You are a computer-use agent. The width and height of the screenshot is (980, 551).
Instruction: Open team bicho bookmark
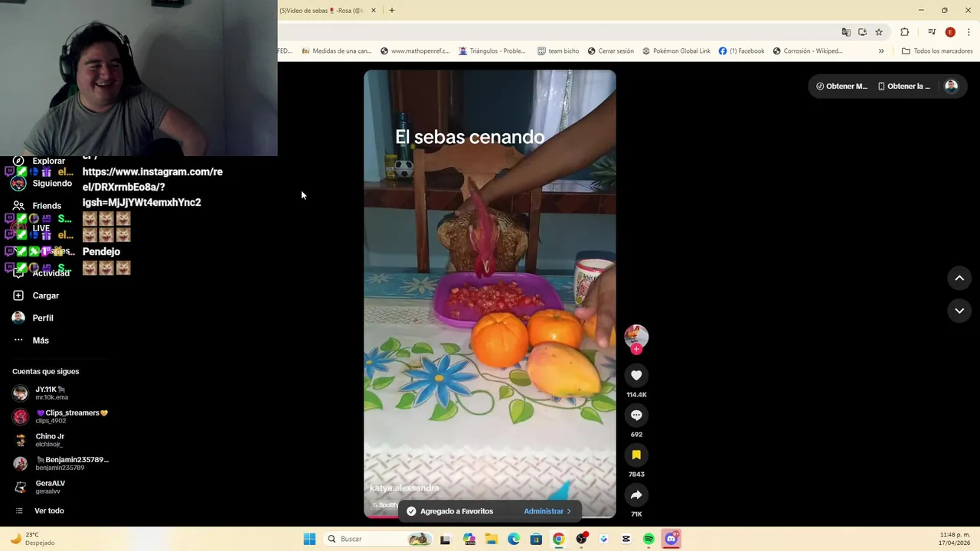pos(558,51)
